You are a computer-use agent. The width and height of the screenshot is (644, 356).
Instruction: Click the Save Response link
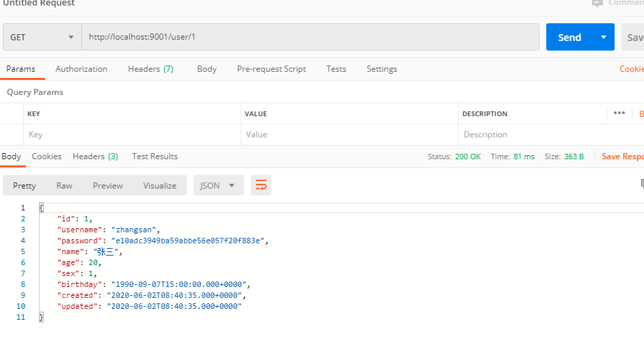tap(622, 156)
